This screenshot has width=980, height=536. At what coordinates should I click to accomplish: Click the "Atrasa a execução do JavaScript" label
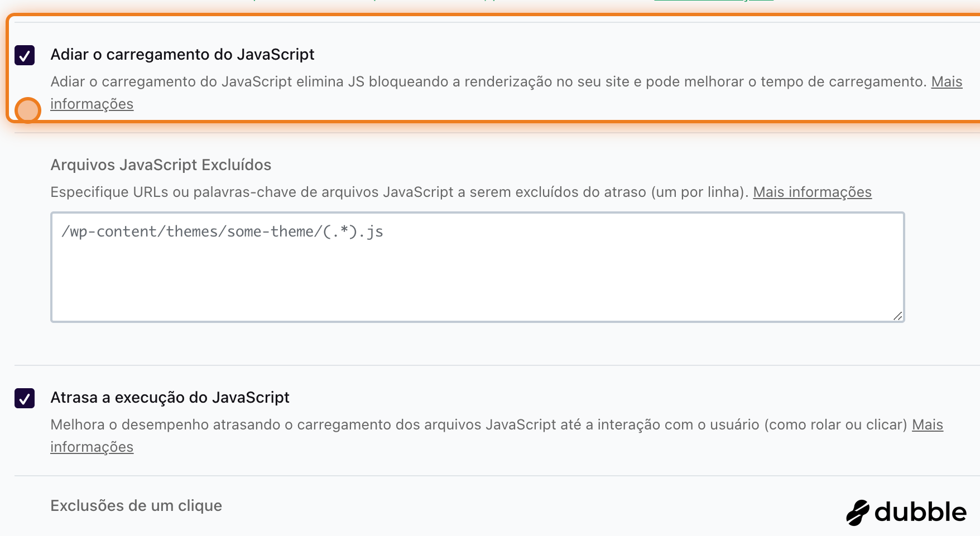(170, 398)
